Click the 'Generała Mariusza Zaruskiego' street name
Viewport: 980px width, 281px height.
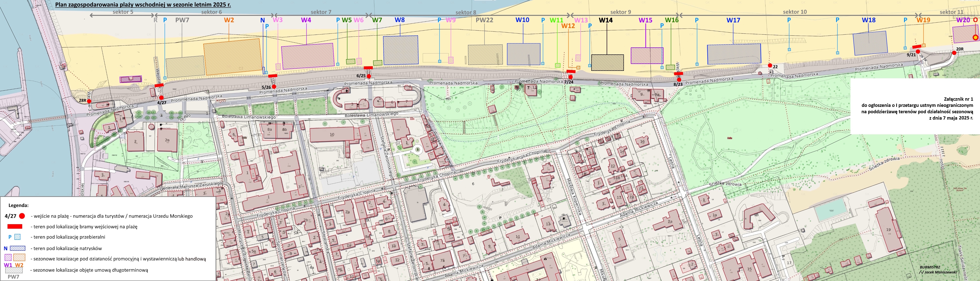click(x=191, y=186)
